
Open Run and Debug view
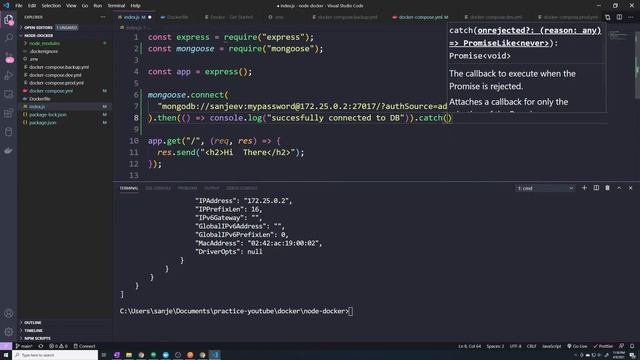tap(9, 76)
